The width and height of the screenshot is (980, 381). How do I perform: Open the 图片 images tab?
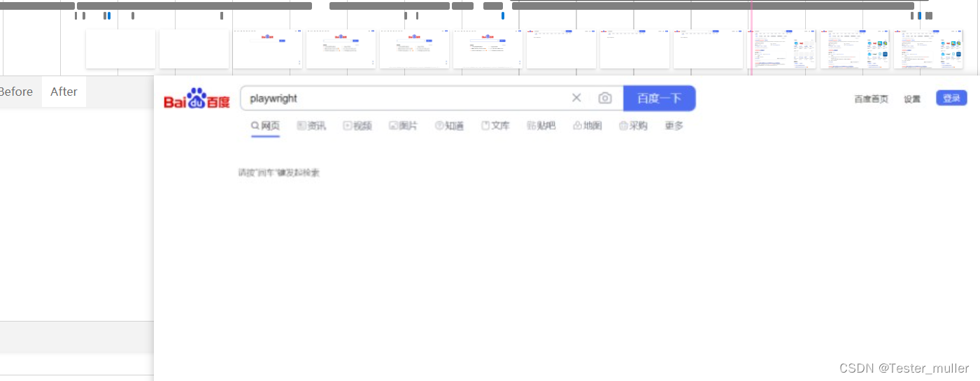(403, 126)
